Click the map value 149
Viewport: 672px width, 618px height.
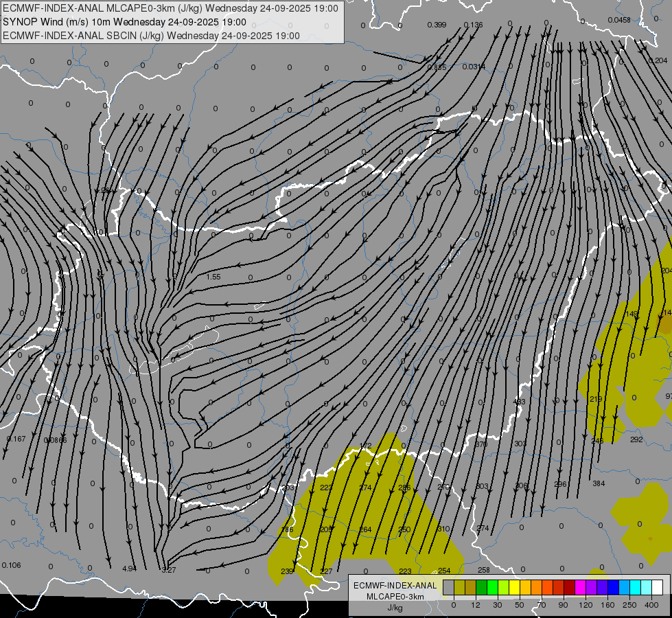click(632, 314)
